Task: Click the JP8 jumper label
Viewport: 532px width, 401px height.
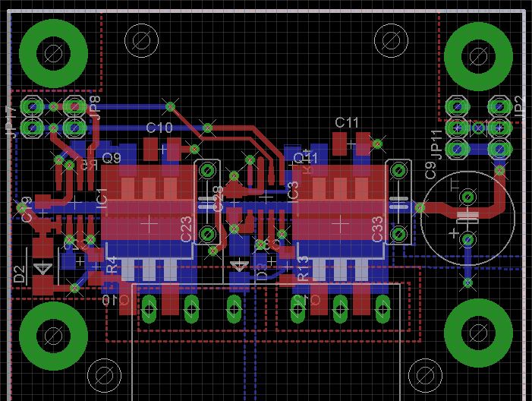Action: tap(95, 107)
